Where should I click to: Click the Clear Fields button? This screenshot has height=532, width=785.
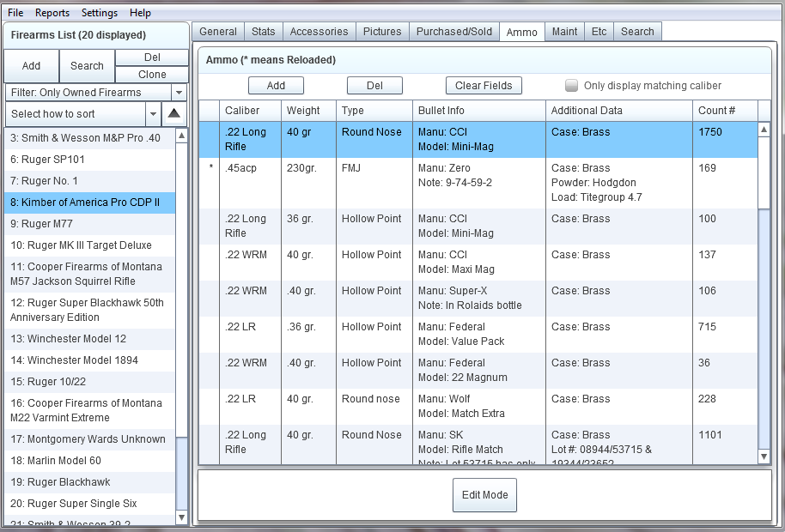click(484, 86)
